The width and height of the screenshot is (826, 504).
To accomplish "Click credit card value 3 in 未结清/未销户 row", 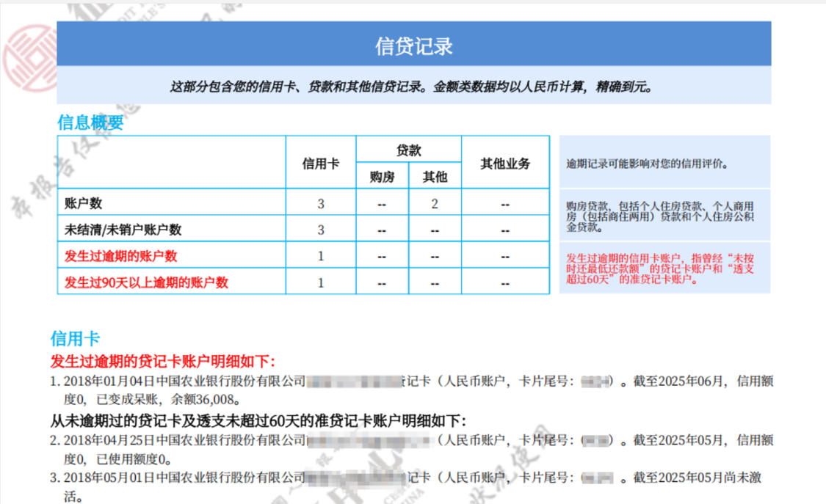I will click(x=321, y=230).
